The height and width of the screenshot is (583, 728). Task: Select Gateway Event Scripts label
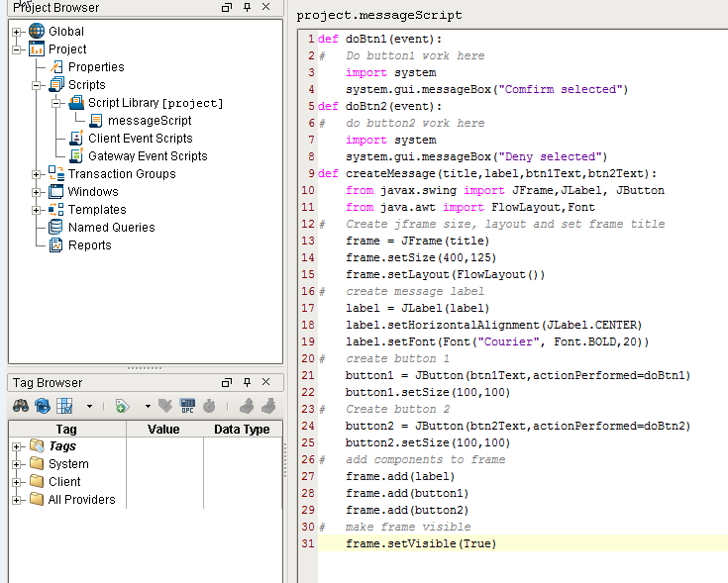pyautogui.click(x=148, y=155)
